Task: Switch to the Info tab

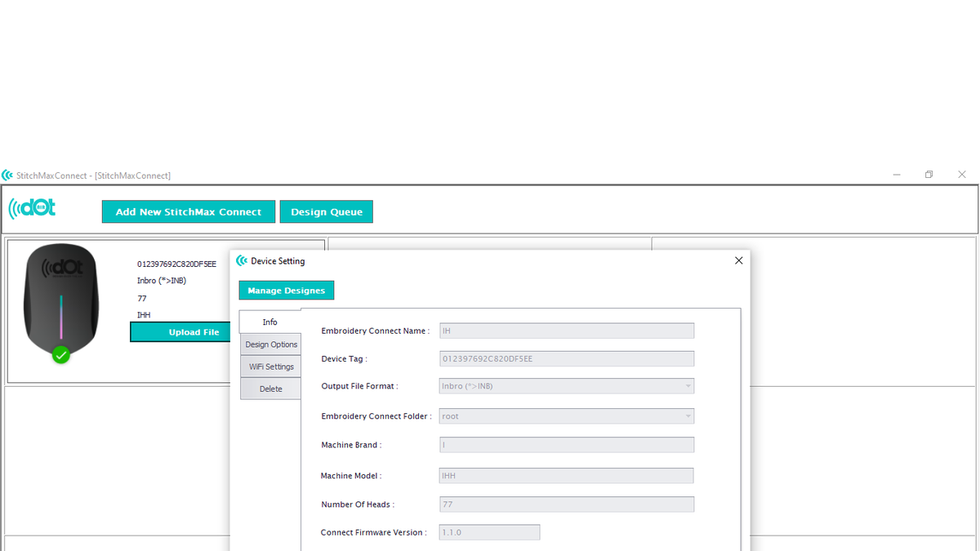Action: 270,322
